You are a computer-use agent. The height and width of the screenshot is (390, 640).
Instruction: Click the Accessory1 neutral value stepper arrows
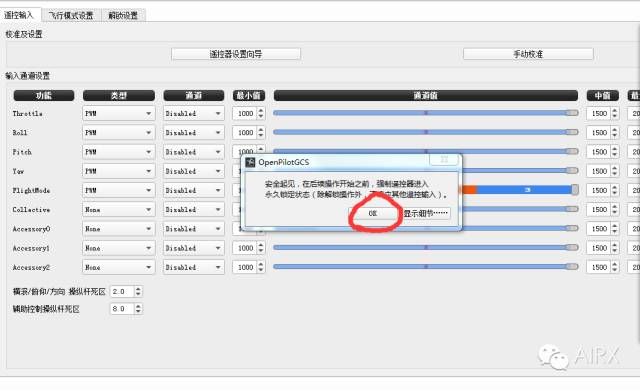615,248
